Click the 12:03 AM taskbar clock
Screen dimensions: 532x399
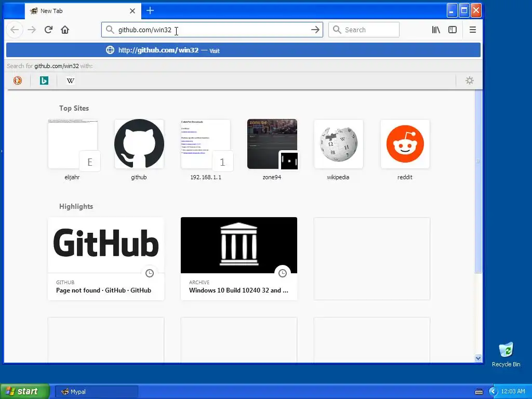tap(513, 392)
